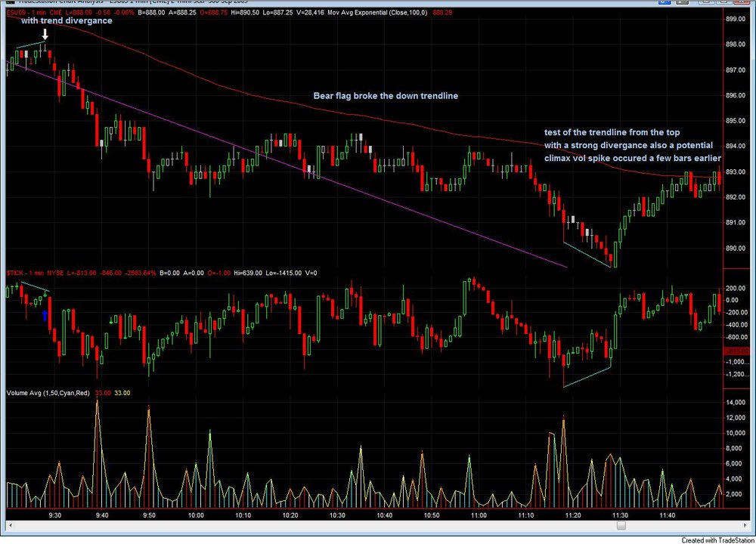Click the red last-price tag on the TICK axis
The height and width of the screenshot is (544, 756).
(x=736, y=351)
